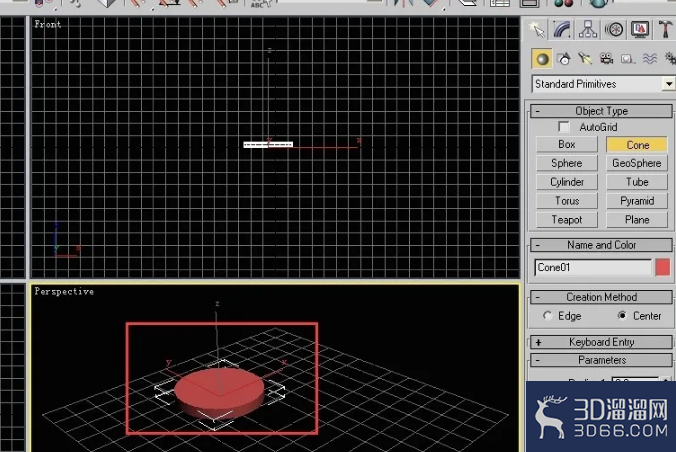Select the Shapes category icon
The width and height of the screenshot is (676, 452).
564,59
